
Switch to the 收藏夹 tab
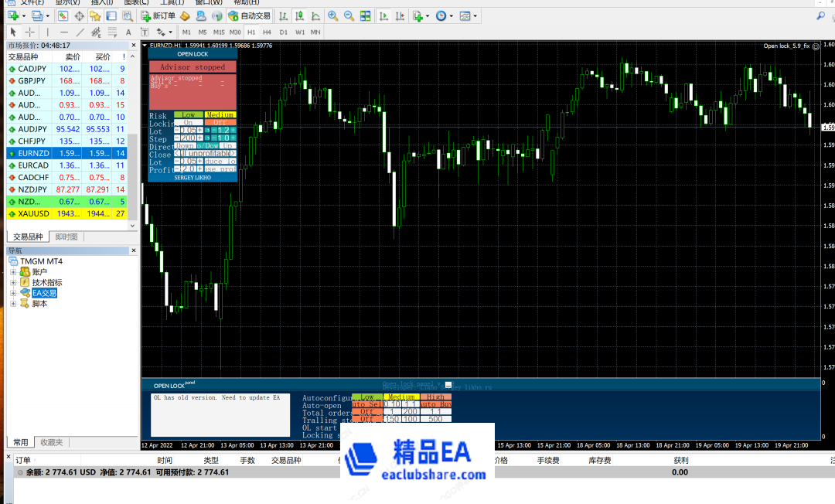(x=51, y=441)
